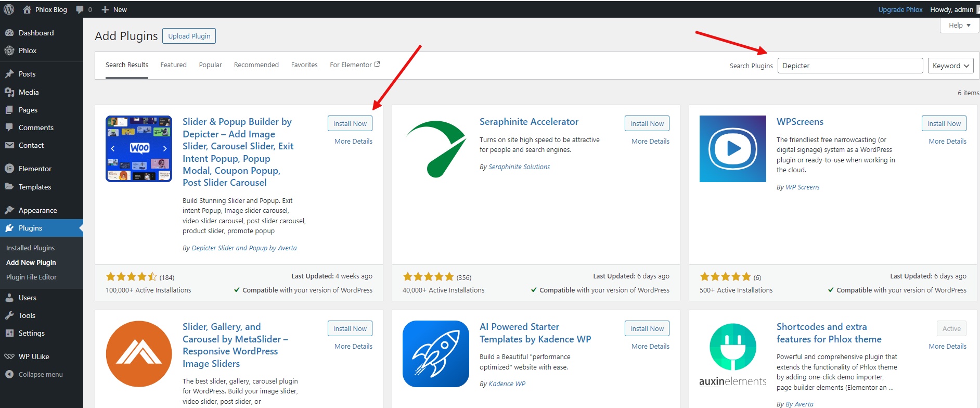
Task: Click the Posts pin icon in sidebar
Action: (x=9, y=74)
